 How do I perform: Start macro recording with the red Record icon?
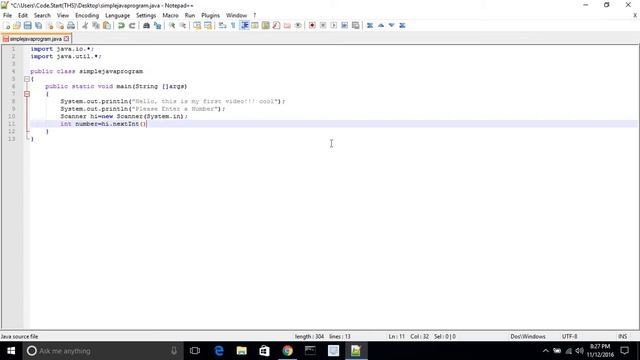[312, 25]
